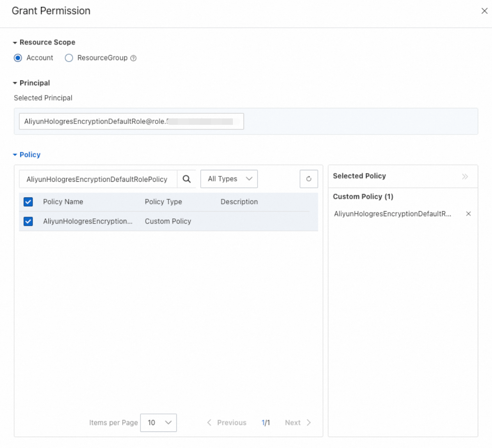Open the Items per Page dropdown

tap(158, 423)
